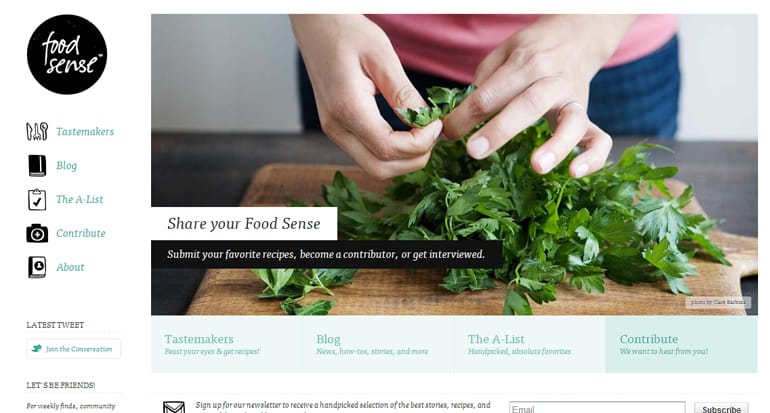Click the Tastemakers utensils icon
Screen dimensions: 770x413
[37, 132]
